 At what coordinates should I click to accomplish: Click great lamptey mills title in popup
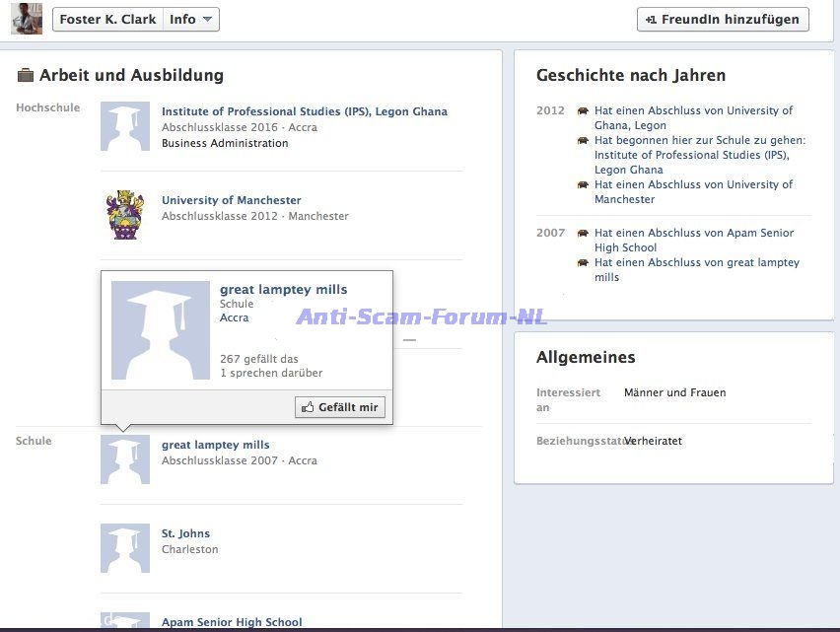(283, 289)
